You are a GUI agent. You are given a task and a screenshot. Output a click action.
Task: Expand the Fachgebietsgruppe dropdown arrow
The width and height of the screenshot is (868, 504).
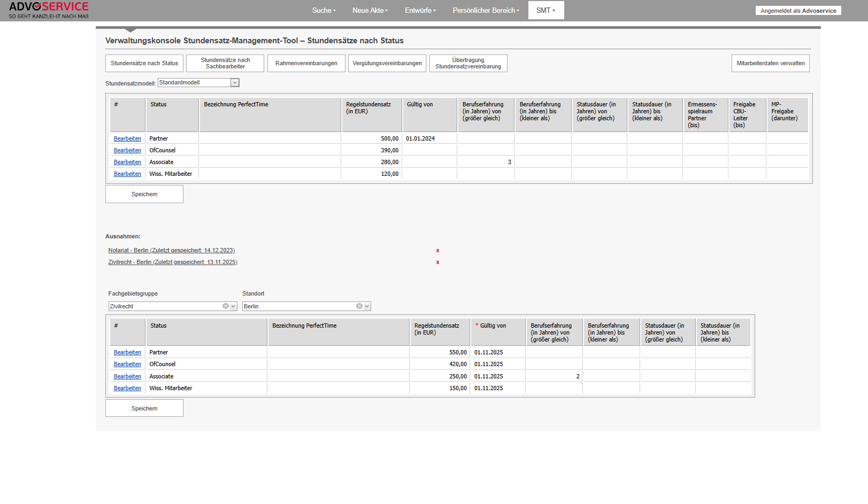(x=233, y=306)
